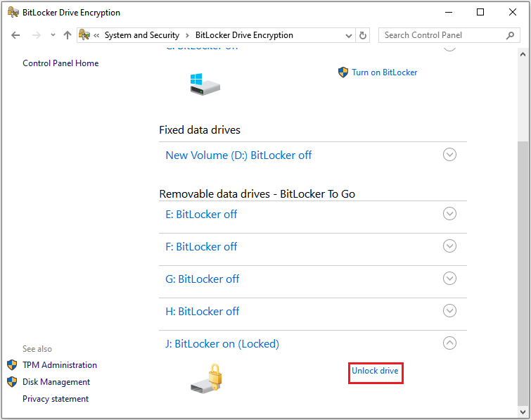Viewport: 531px width, 420px height.
Task: Maximize the BitLocker window
Action: 480,12
